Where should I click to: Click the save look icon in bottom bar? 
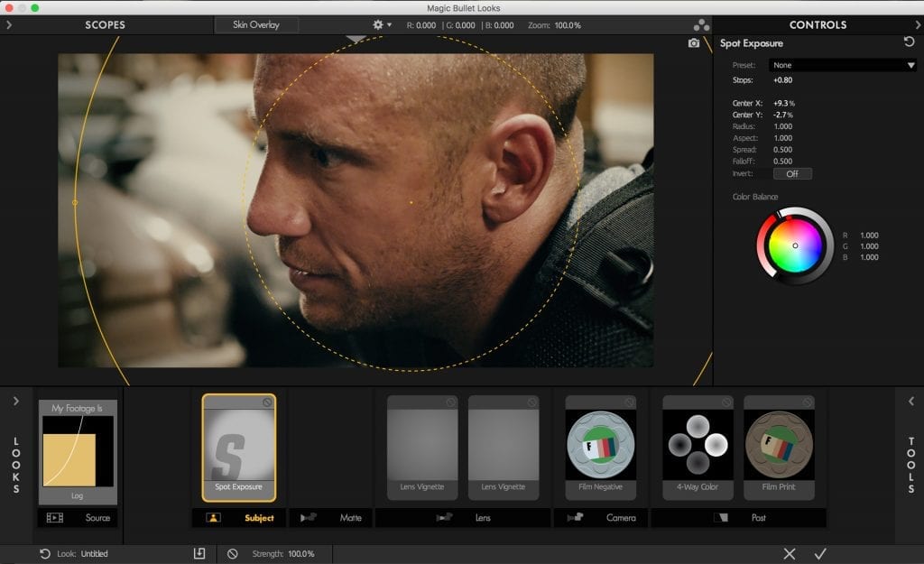pyautogui.click(x=199, y=553)
